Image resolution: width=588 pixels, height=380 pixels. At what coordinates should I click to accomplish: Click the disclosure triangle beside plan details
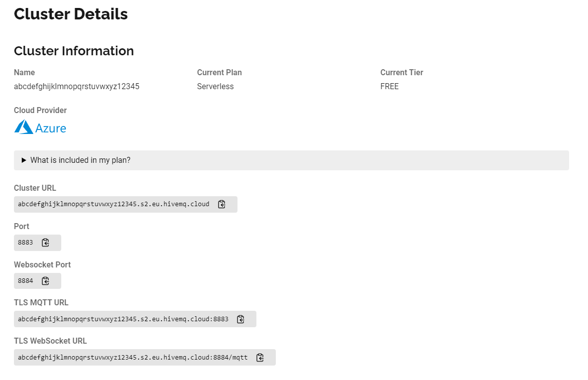click(x=23, y=160)
